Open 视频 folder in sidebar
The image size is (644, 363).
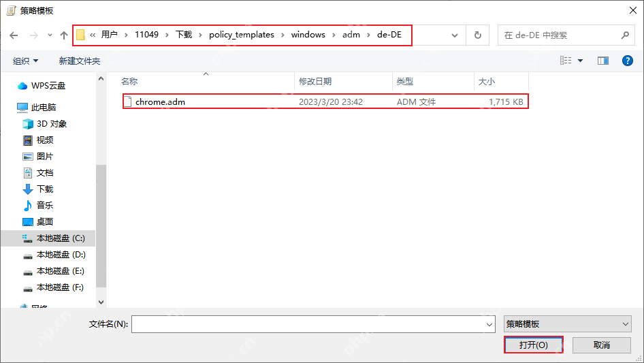click(38, 140)
